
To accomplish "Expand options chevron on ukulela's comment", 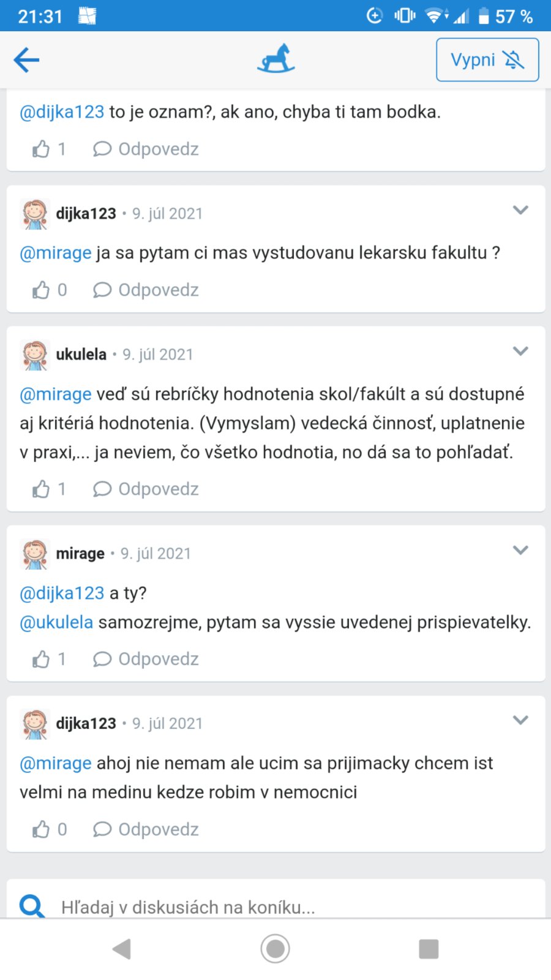I will click(520, 351).
